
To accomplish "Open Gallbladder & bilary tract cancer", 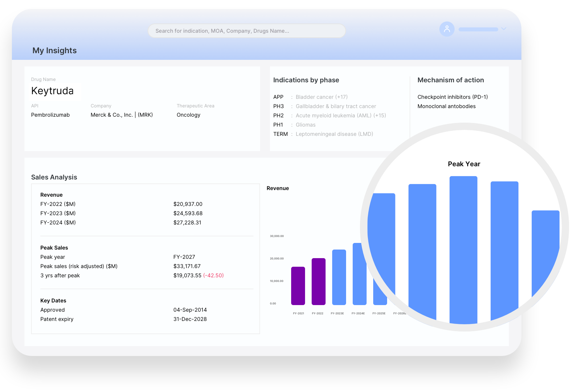I will tap(336, 106).
